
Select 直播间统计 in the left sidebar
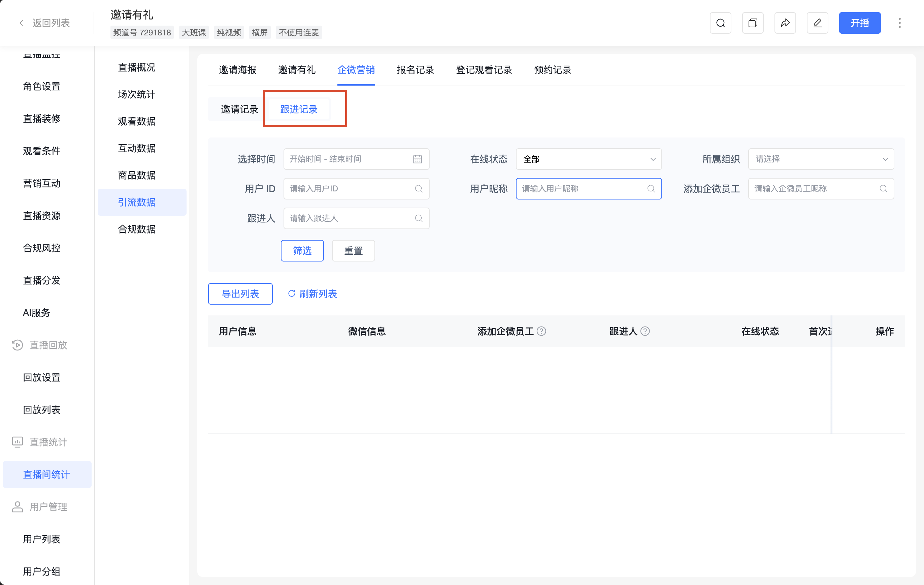pos(47,474)
